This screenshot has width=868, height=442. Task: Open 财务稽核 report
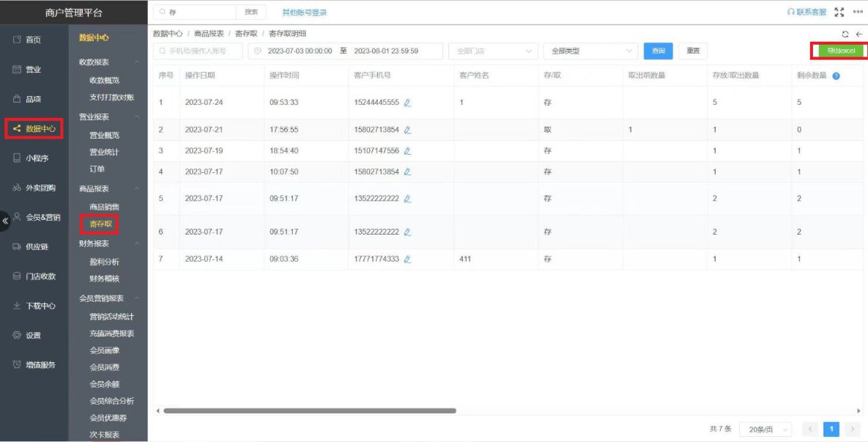click(x=105, y=279)
